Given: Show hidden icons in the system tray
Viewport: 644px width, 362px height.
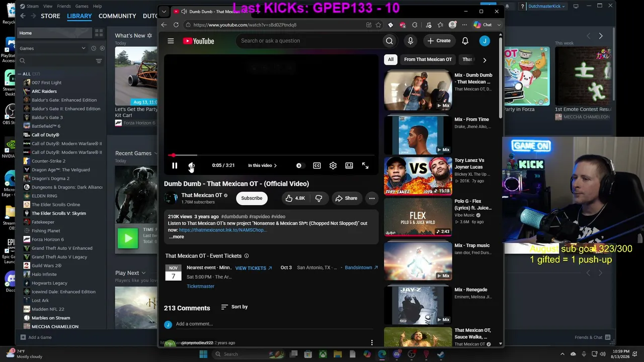Looking at the screenshot, I should [x=562, y=354].
